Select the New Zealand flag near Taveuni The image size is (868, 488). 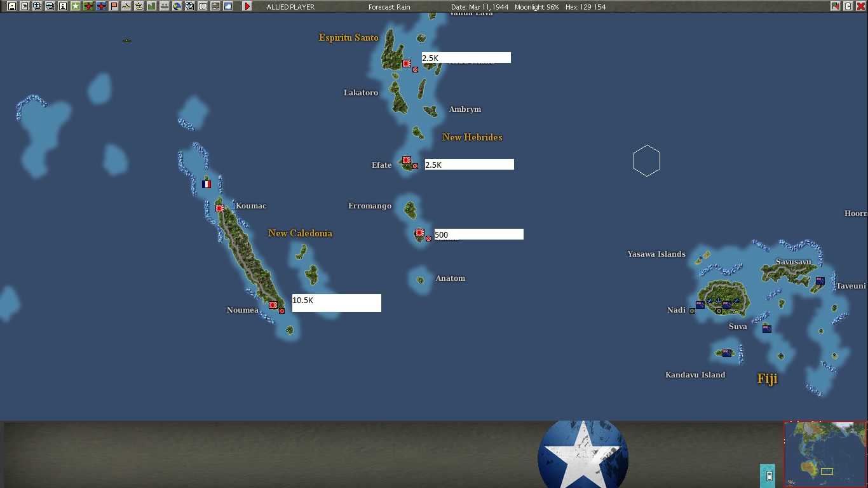pyautogui.click(x=820, y=281)
